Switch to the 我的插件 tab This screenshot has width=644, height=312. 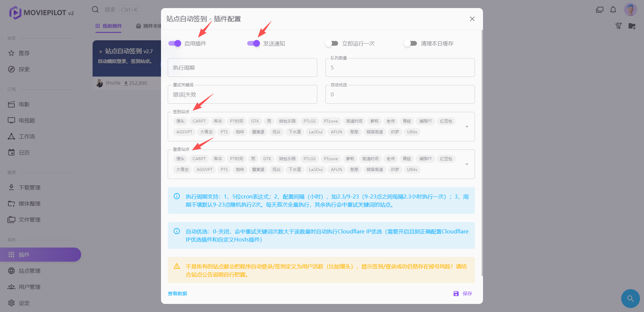[x=109, y=26]
